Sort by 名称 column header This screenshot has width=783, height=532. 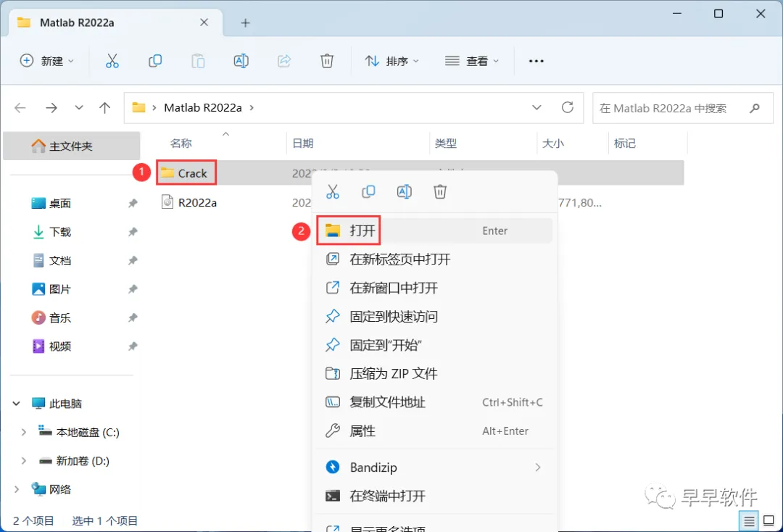click(181, 144)
